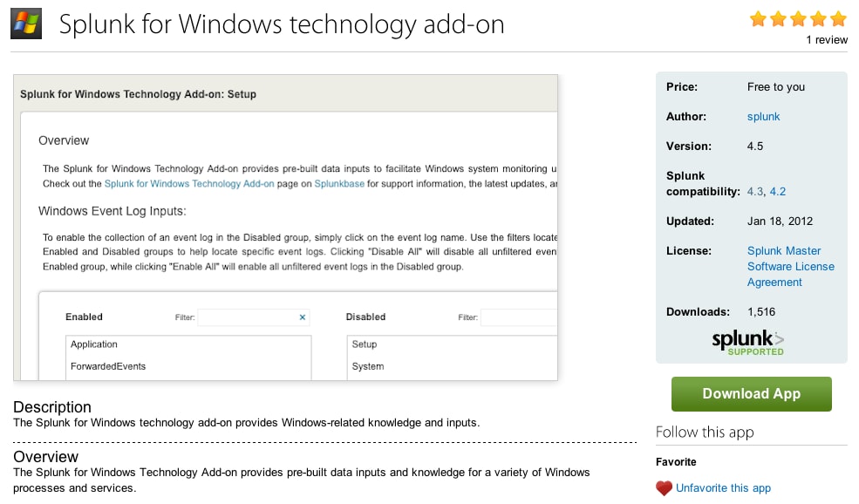
Task: Select ForwardedEvents in Enabled list
Action: [x=108, y=366]
